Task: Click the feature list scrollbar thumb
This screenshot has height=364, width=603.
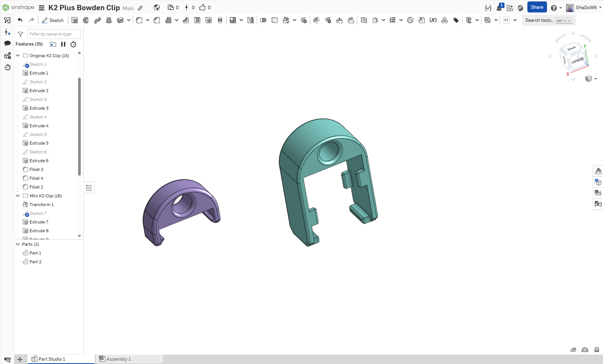Action: [x=79, y=126]
